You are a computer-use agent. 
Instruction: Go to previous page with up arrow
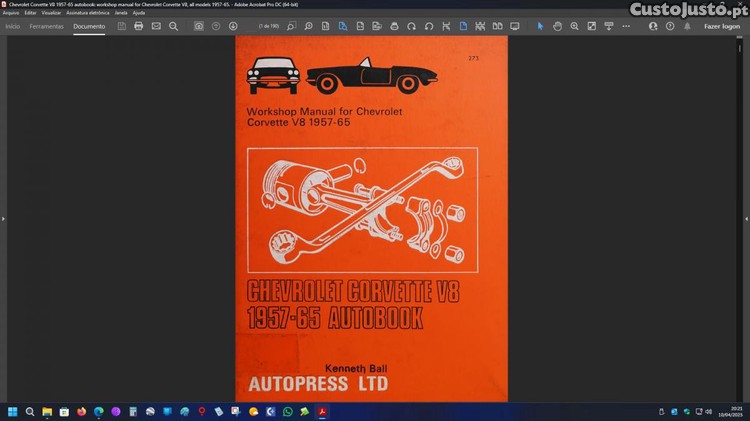[216, 26]
